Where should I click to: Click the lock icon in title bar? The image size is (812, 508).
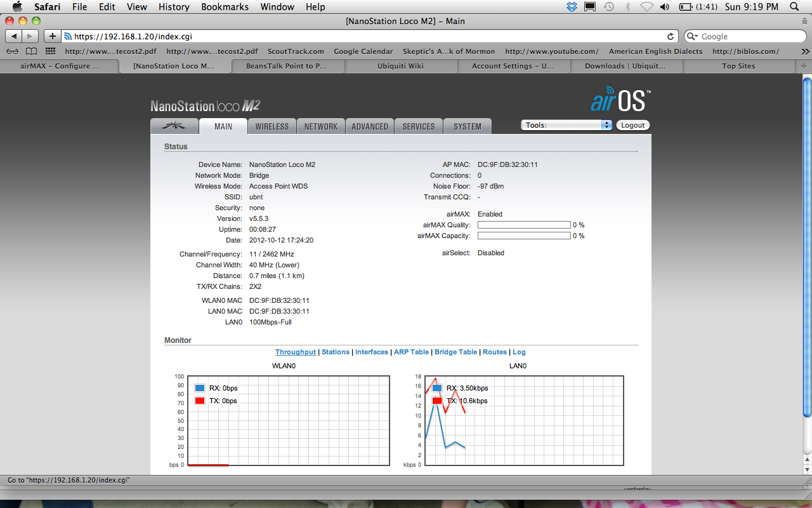[x=804, y=21]
